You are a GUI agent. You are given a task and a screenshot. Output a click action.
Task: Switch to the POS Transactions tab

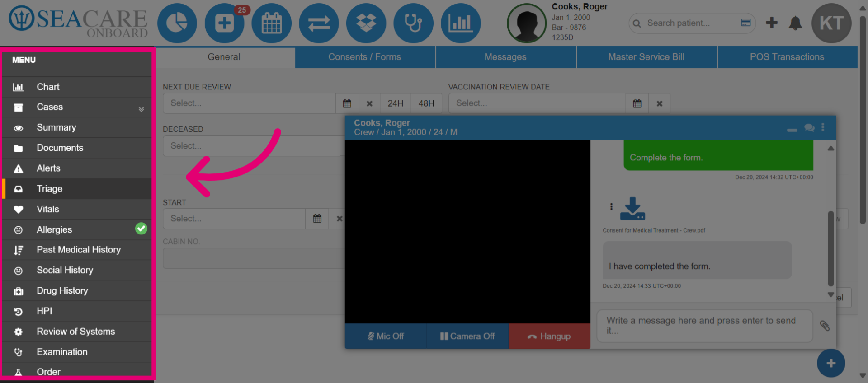click(787, 57)
